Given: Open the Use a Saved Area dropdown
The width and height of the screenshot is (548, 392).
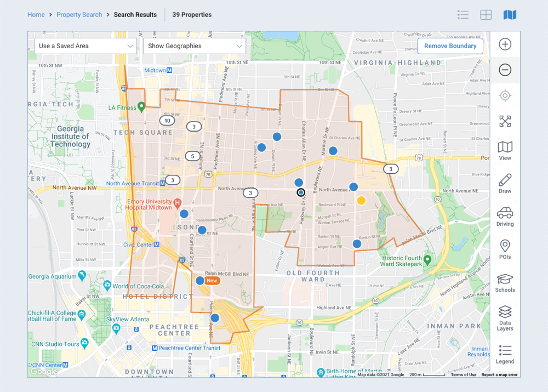Looking at the screenshot, I should [x=85, y=46].
